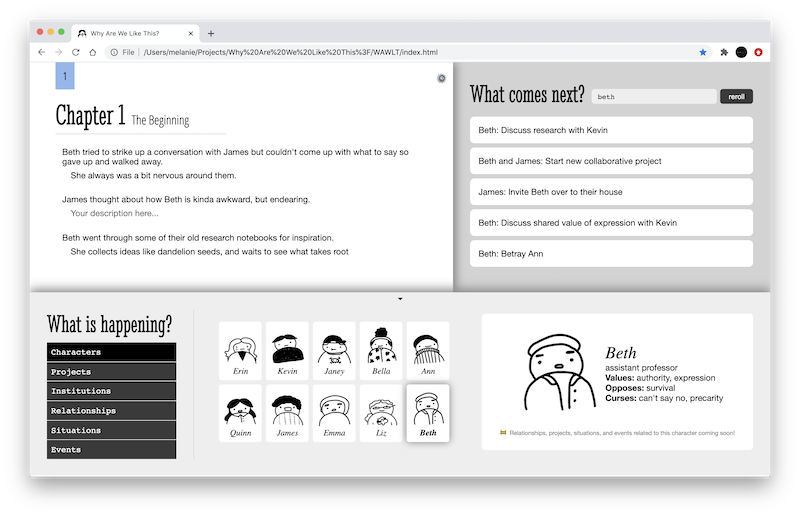Select Beth's highlighted character card
Viewport: 800px width, 516px height.
coord(428,413)
